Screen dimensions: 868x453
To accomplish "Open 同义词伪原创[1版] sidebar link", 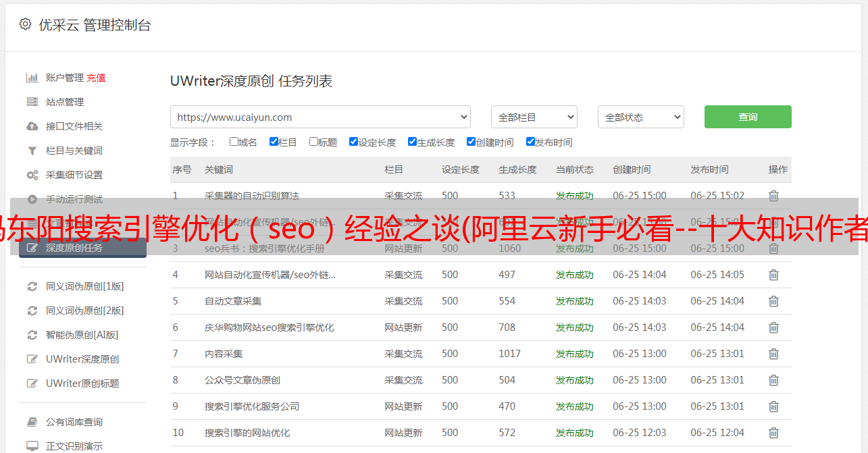I will coord(85,286).
